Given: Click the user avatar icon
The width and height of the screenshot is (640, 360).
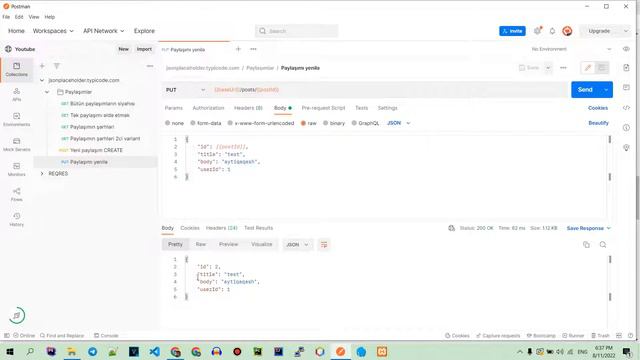Looking at the screenshot, I should pos(567,31).
